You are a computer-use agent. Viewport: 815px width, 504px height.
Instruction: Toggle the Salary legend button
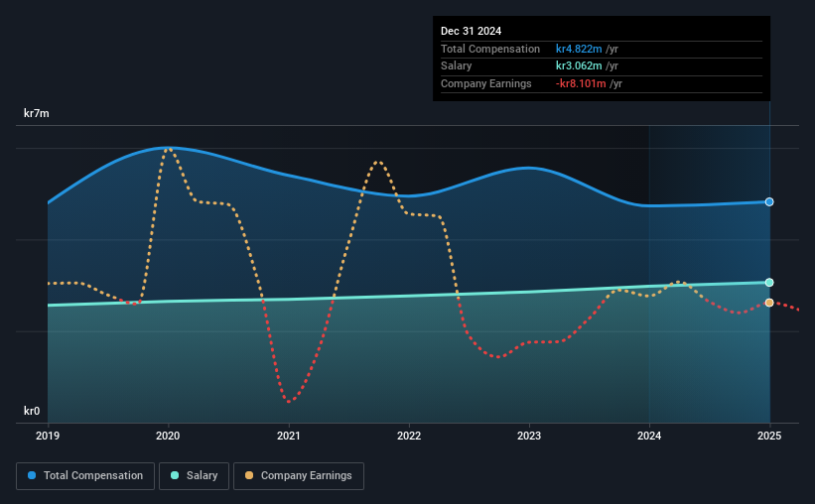[x=194, y=476]
